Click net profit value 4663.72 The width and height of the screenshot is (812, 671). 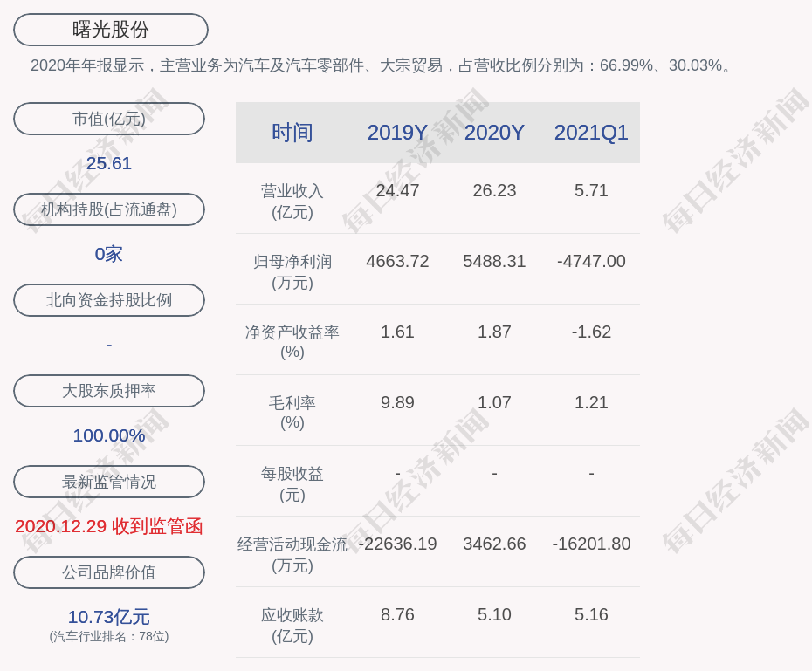click(x=397, y=261)
